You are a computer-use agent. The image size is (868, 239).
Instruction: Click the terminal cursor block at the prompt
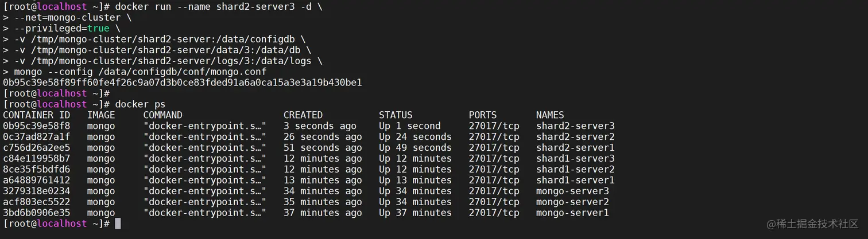118,224
